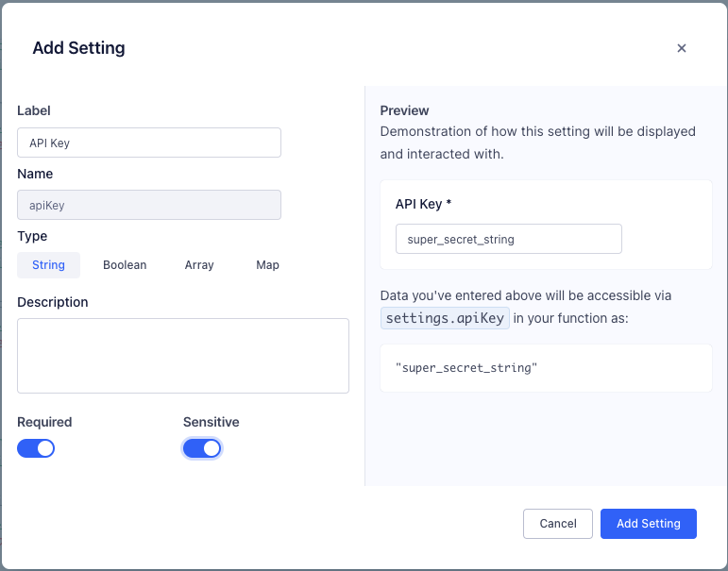Click the disabled Name field showing apiKey
Viewport: 728px width, 571px height.
pyautogui.click(x=149, y=205)
